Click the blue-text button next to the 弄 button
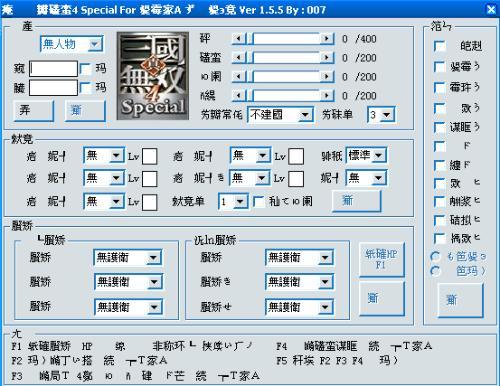 (x=85, y=111)
